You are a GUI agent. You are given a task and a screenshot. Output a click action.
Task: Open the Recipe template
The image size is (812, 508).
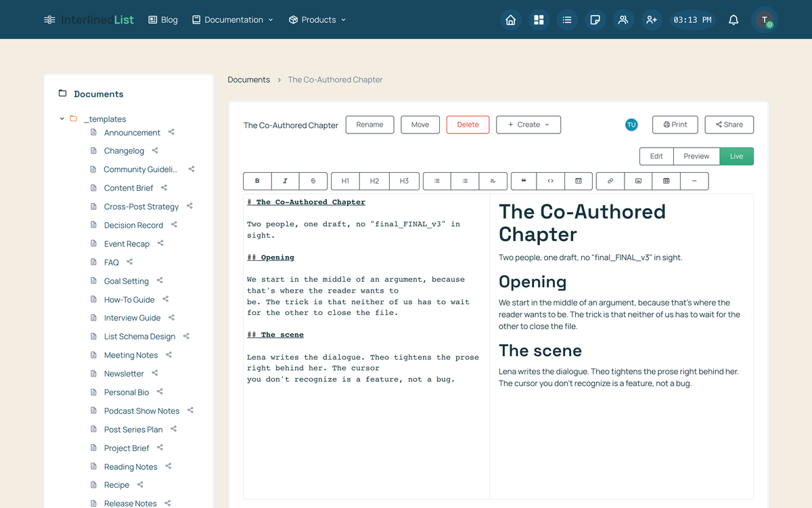(116, 485)
